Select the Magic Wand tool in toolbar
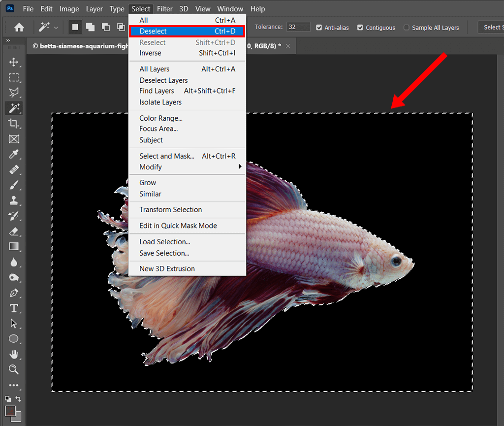Screen dimensions: 504x426 (x=13, y=108)
